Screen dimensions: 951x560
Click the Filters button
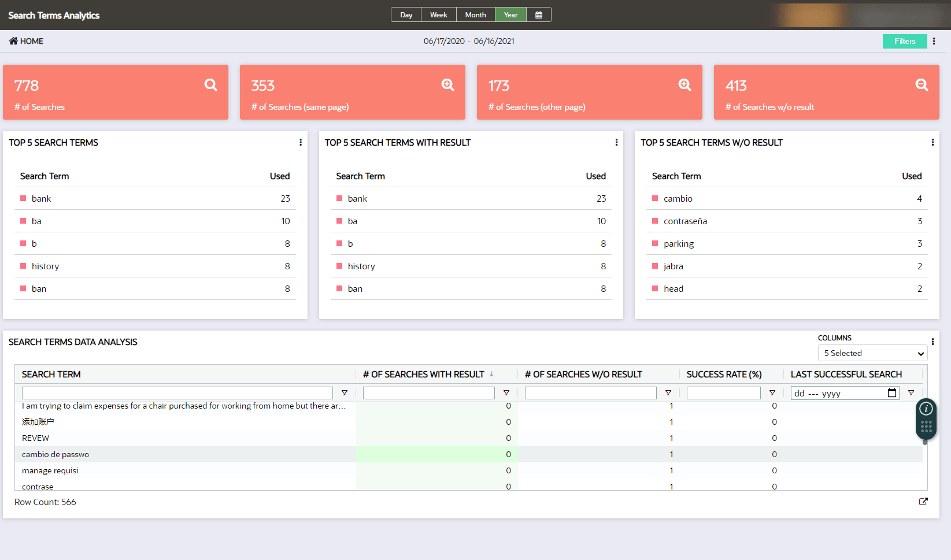pos(904,41)
